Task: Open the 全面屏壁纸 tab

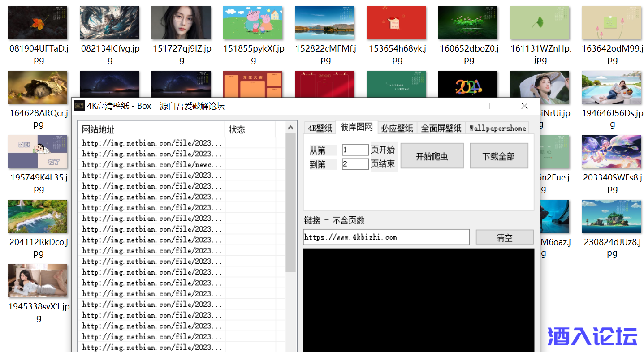Action: pos(441,128)
